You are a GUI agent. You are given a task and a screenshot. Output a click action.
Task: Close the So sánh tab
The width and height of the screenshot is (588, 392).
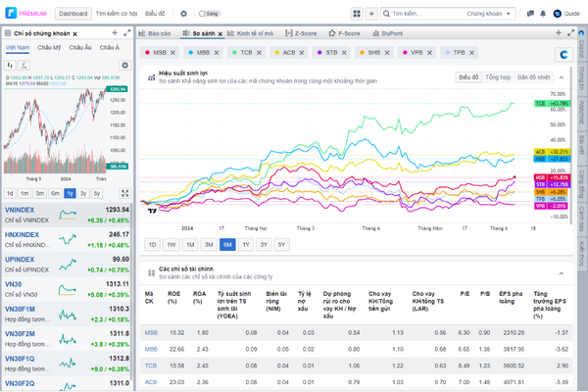pyautogui.click(x=220, y=33)
